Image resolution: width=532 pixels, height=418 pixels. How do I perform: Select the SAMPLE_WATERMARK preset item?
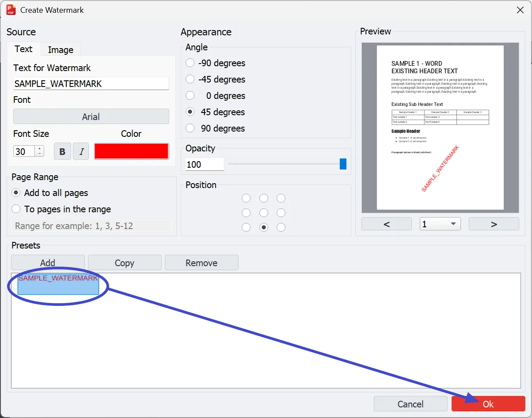click(58, 284)
